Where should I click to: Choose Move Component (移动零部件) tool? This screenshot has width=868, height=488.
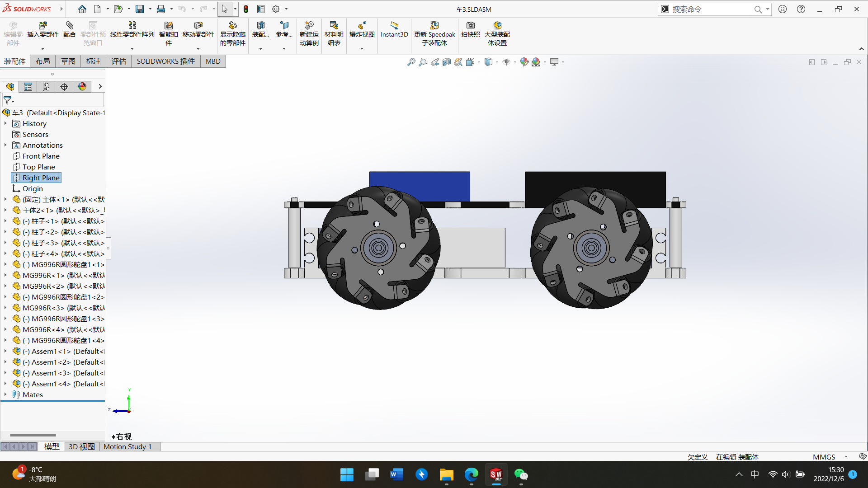tap(198, 30)
